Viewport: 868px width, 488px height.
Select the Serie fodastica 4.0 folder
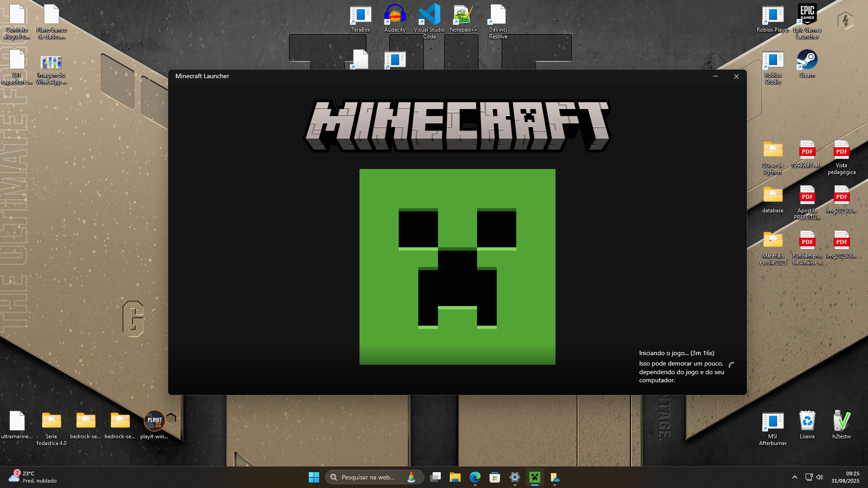click(51, 428)
